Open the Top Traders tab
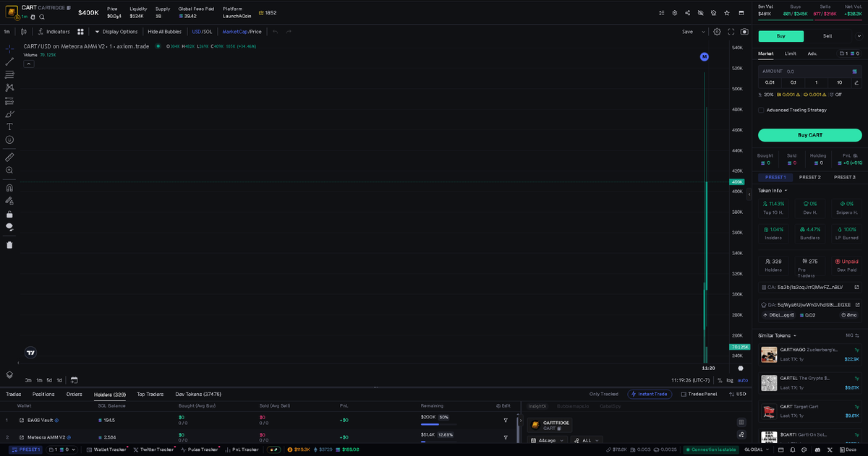The height and width of the screenshot is (456, 868). pos(150,395)
